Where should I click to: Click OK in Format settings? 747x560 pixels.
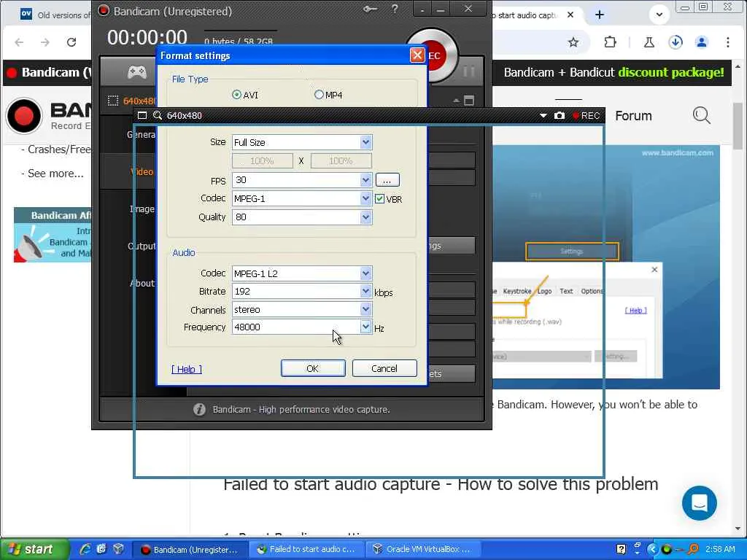(313, 368)
